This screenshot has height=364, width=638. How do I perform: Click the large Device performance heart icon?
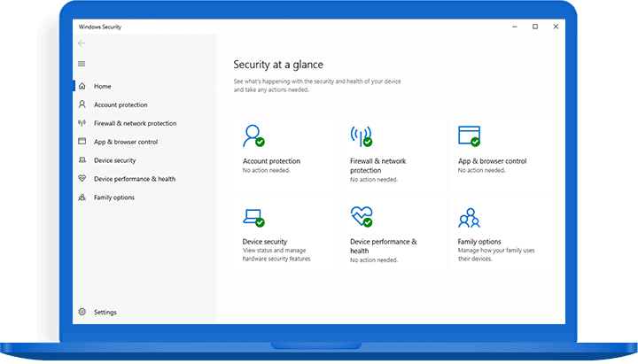(x=362, y=216)
